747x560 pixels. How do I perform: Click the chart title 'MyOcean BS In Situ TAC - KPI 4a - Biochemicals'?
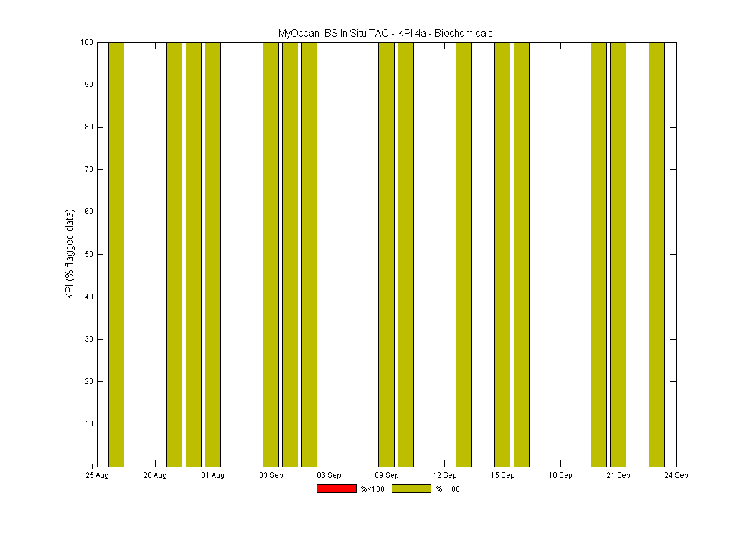[385, 34]
